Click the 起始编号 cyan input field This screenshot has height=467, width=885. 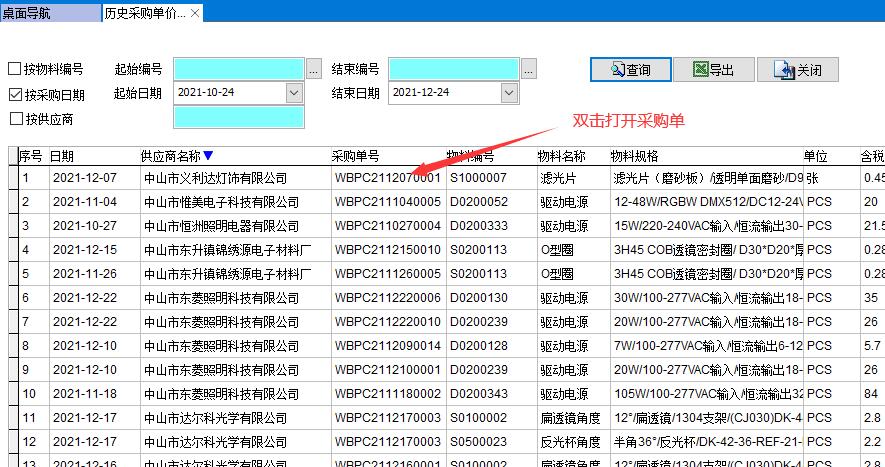tap(238, 69)
